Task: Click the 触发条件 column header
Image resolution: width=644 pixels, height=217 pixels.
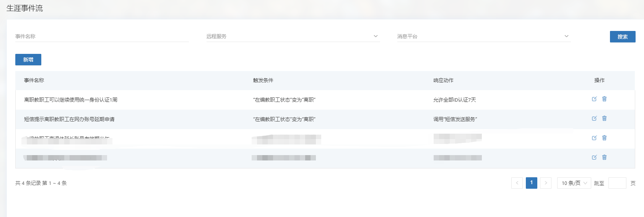Action: coord(263,80)
